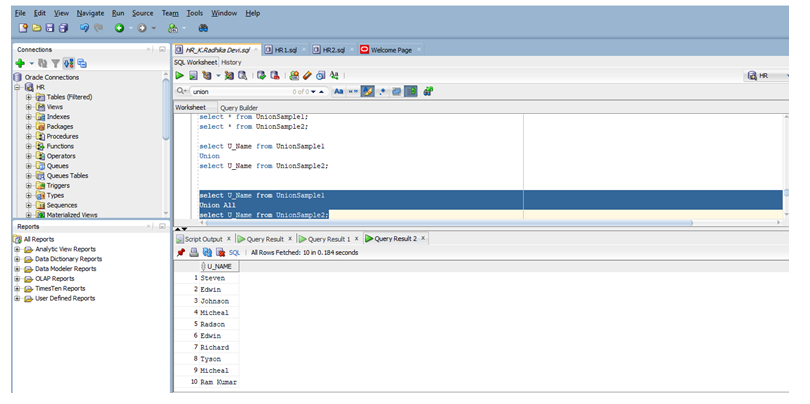Pin the query result with red pin icon
This screenshot has width=810, height=404.
click(x=181, y=253)
